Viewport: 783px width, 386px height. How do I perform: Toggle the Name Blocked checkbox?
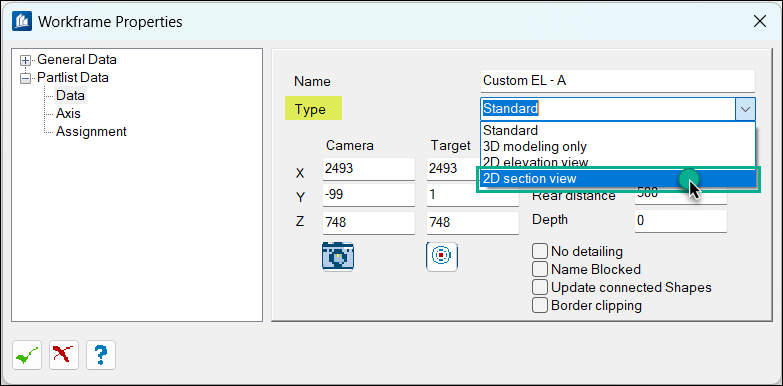pos(540,269)
